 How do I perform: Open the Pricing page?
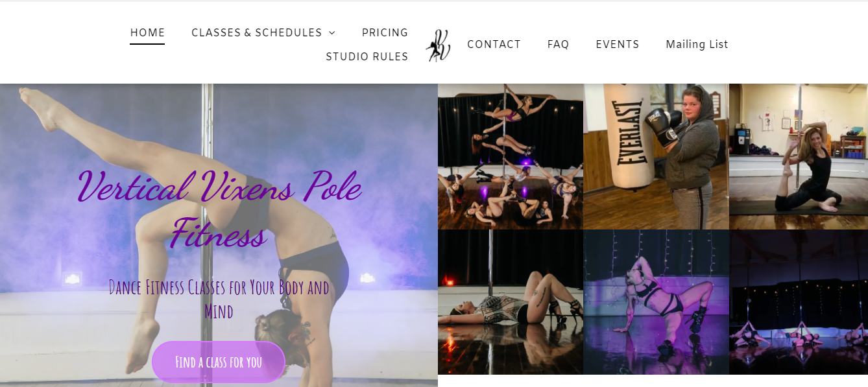pyautogui.click(x=385, y=32)
